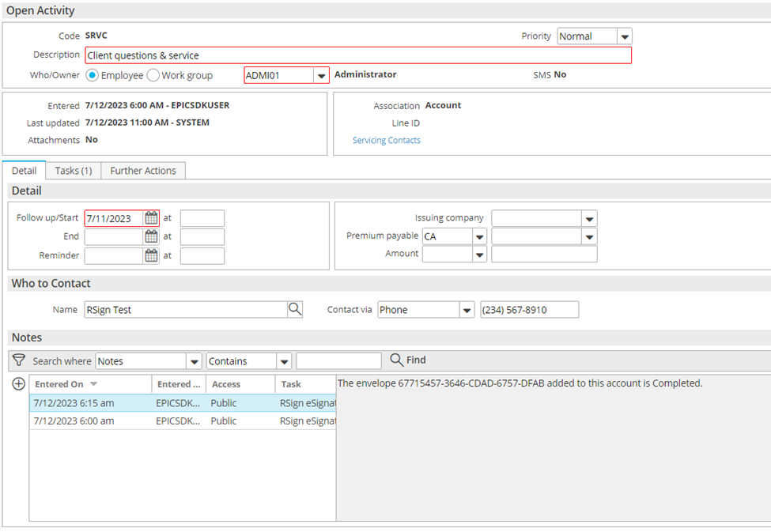The height and width of the screenshot is (532, 771).
Task: Click the add note plus icon
Action: coord(19,384)
